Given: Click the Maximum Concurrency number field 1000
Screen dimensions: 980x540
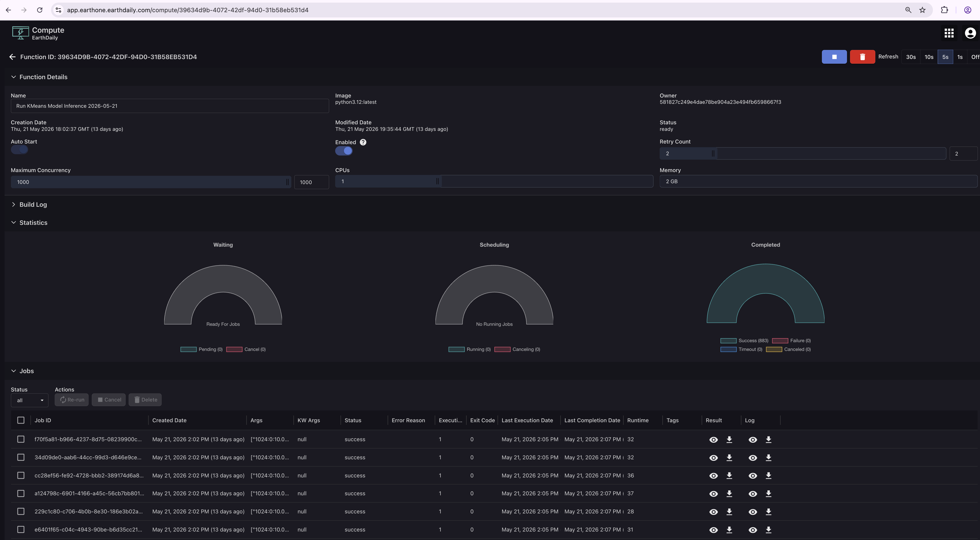Looking at the screenshot, I should (x=311, y=182).
